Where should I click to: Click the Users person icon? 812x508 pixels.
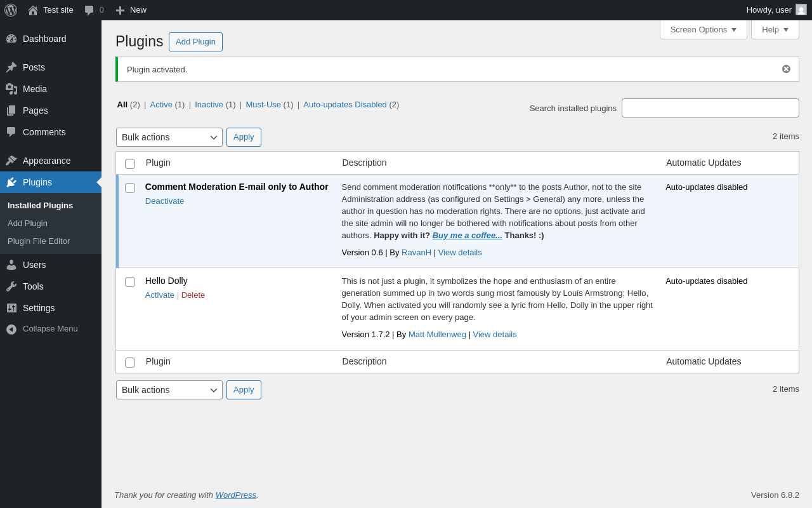point(11,265)
